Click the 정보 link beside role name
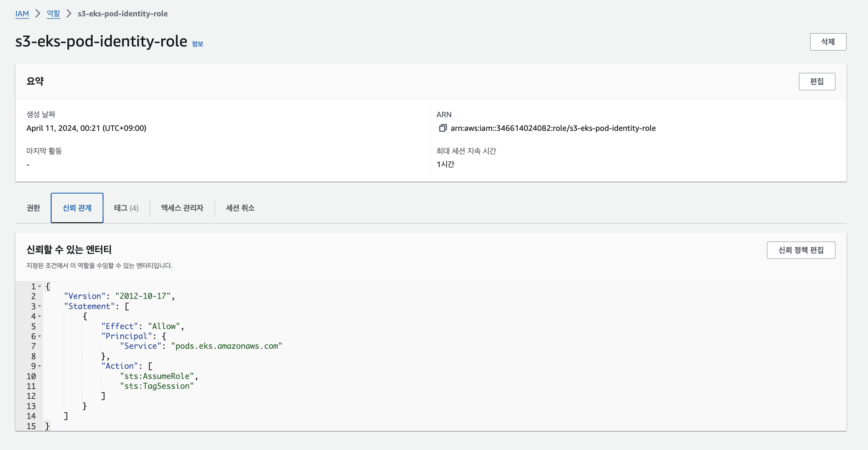 click(x=198, y=44)
